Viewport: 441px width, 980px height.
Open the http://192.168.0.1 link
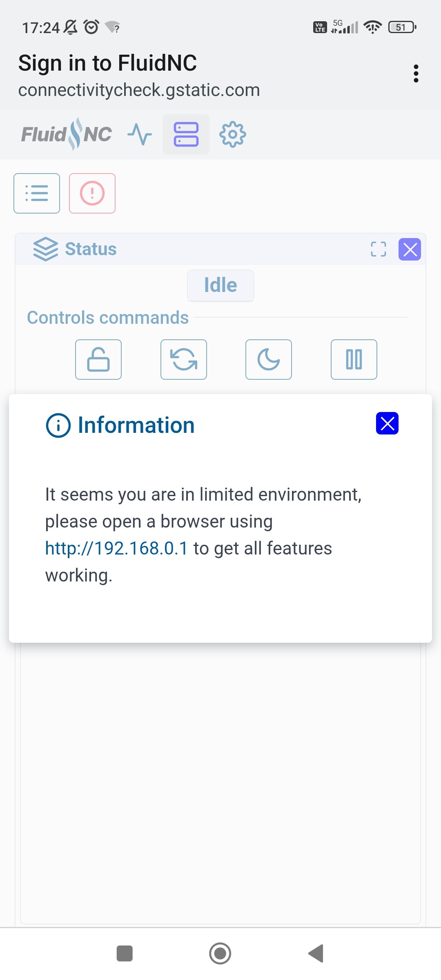coord(116,548)
